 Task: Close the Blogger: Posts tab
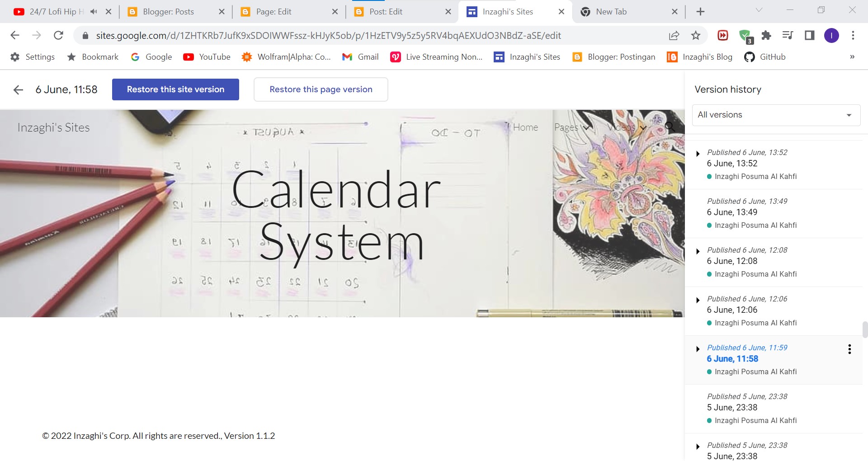[222, 12]
